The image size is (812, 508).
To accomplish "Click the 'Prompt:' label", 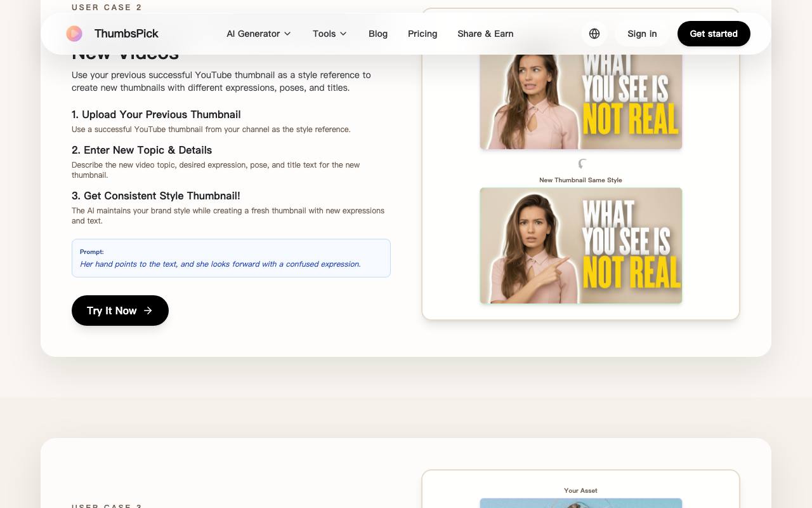I will 92,251.
